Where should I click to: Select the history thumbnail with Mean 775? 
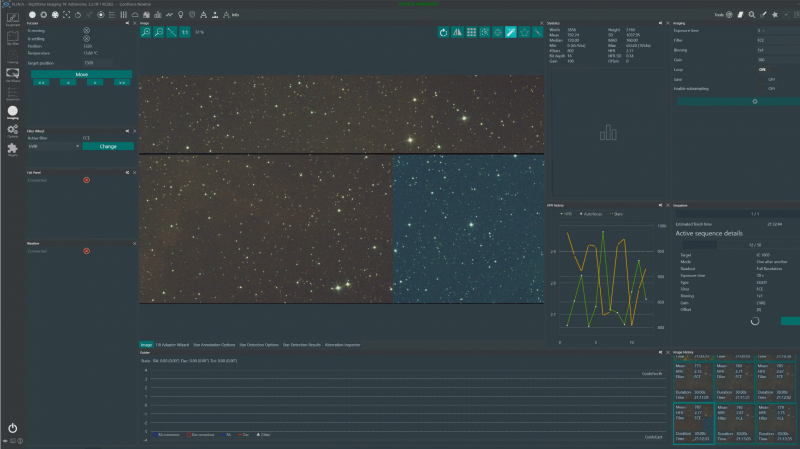click(x=693, y=381)
